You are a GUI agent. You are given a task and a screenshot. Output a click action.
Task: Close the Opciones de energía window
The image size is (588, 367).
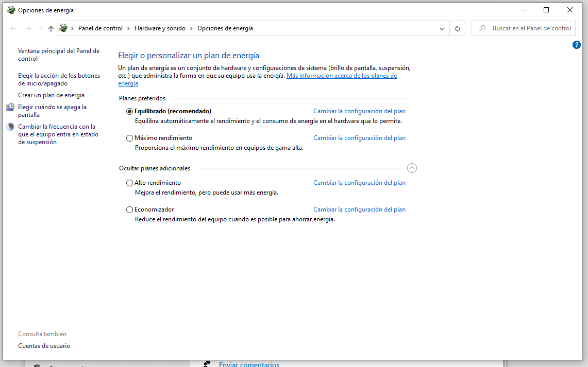click(x=569, y=10)
